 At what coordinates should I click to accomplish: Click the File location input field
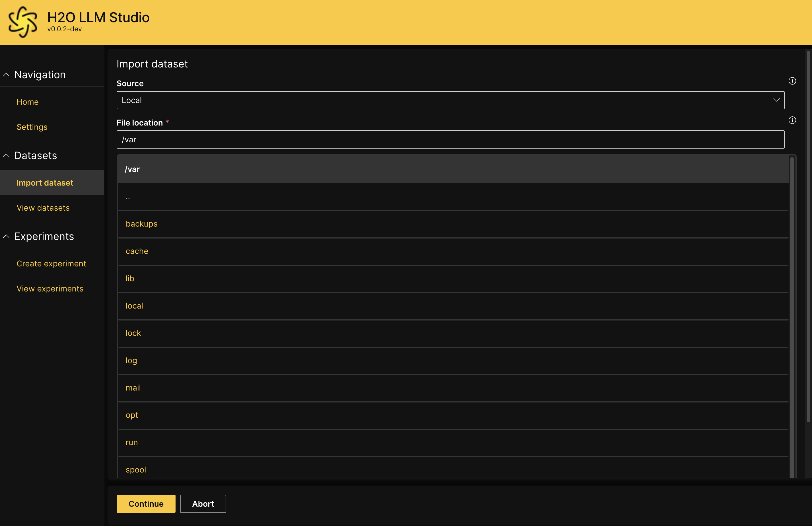click(450, 139)
